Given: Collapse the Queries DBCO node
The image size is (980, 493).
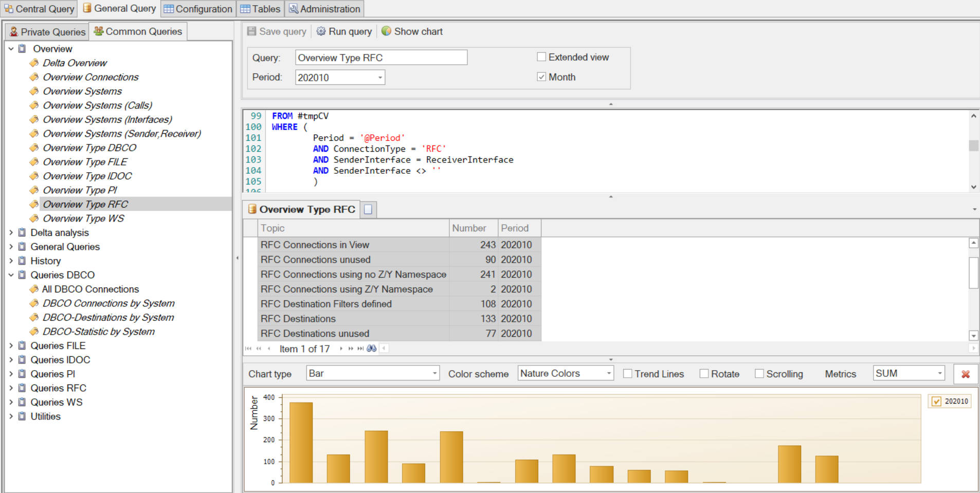Looking at the screenshot, I should (11, 275).
